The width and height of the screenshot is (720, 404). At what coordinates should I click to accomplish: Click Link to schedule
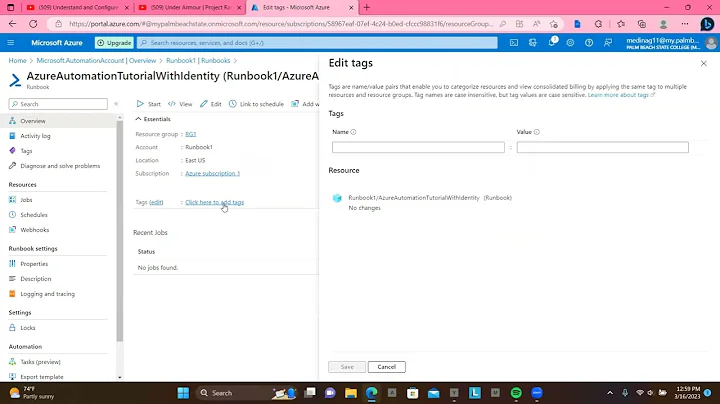coord(256,104)
